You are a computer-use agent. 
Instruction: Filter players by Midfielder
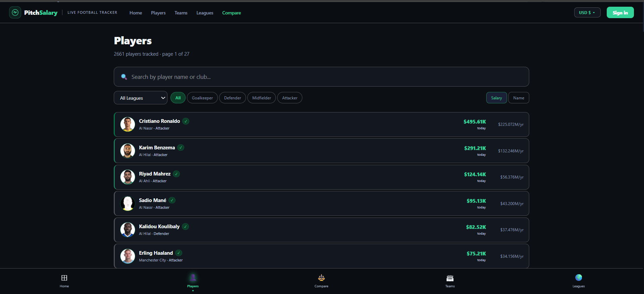(262, 98)
